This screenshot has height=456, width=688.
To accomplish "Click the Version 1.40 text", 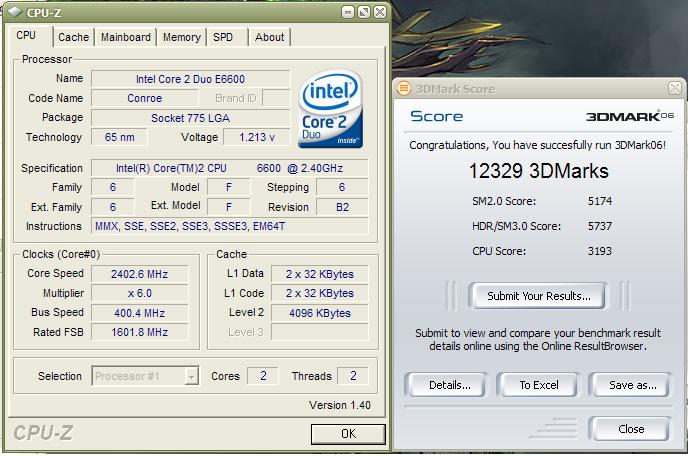I will pos(340,405).
